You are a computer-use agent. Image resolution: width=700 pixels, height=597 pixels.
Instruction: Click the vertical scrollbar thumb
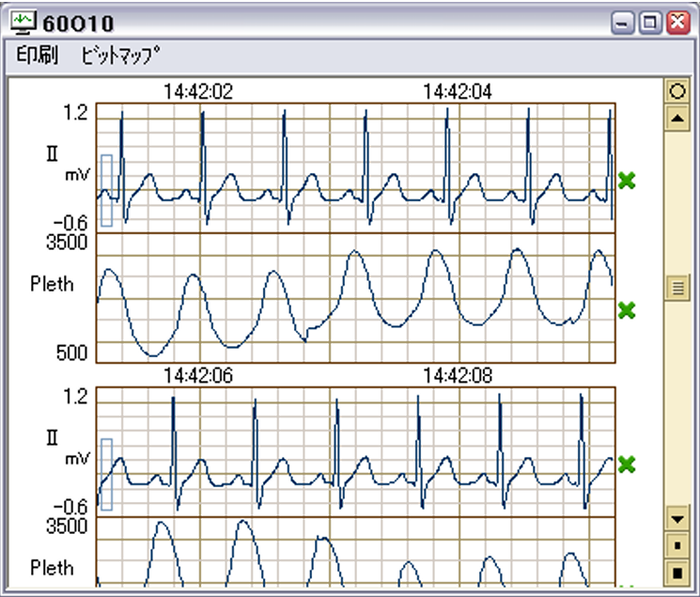coord(676,288)
